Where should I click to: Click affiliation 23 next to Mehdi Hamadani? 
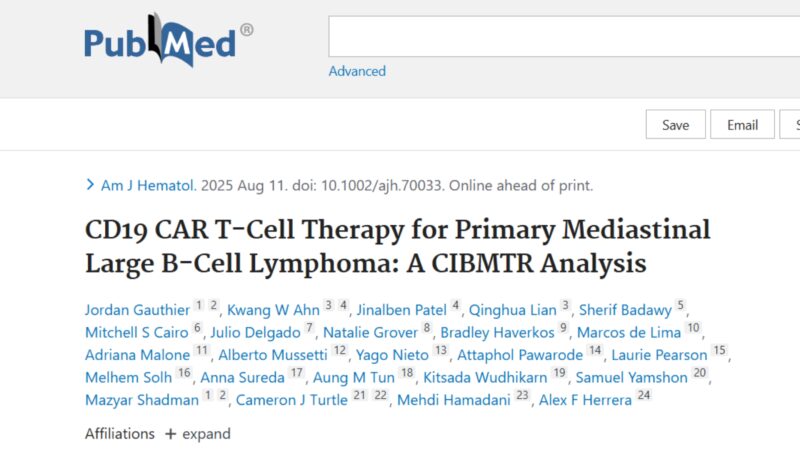(x=522, y=395)
